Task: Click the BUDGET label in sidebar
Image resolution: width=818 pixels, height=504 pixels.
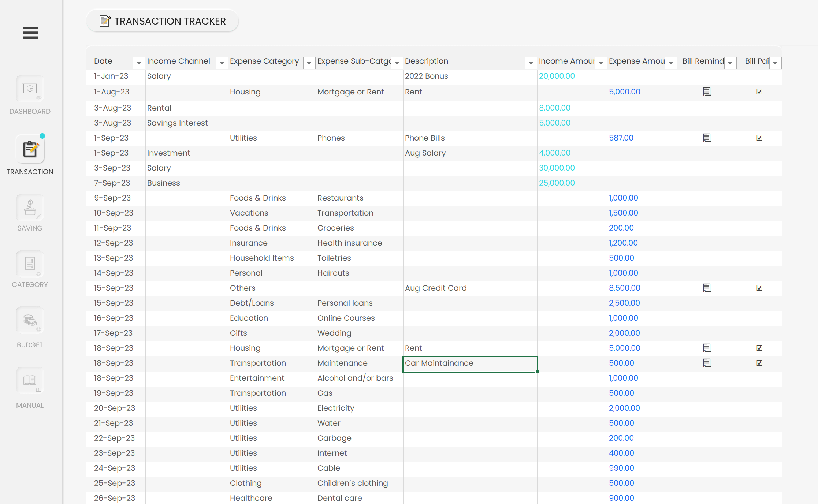Action: click(30, 345)
